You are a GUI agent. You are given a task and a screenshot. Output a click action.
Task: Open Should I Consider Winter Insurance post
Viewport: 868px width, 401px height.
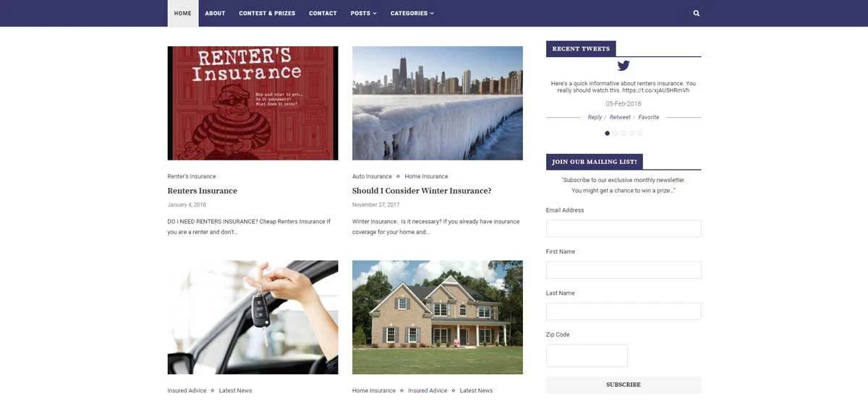point(422,191)
